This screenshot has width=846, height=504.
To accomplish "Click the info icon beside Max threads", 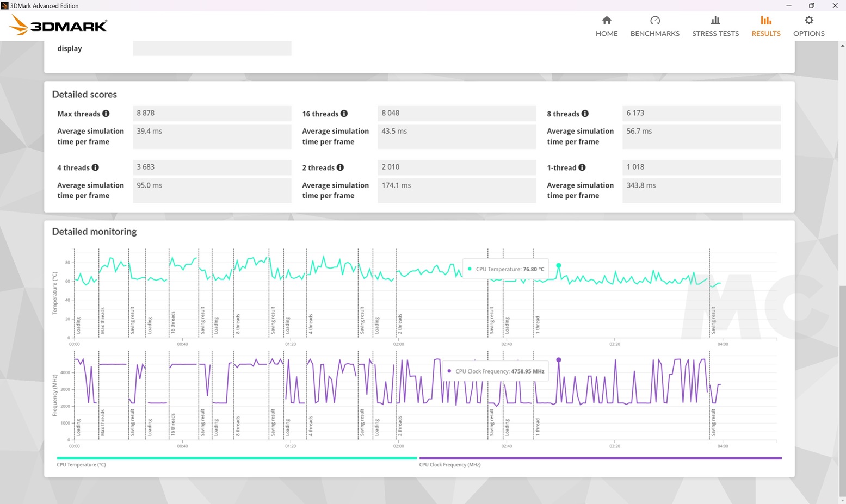I will 106,114.
